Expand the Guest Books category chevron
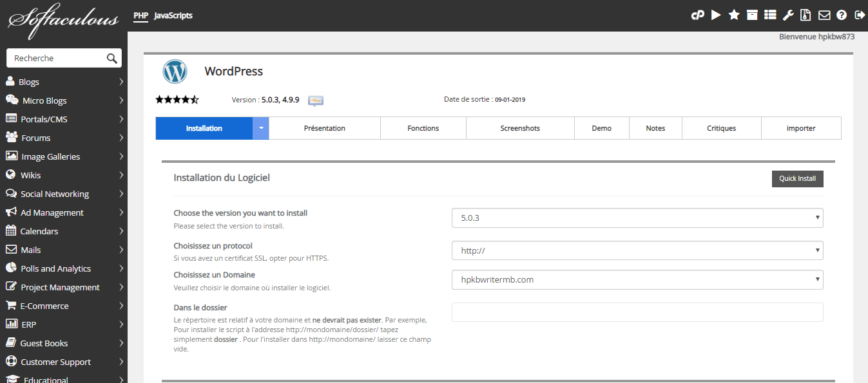 121,343
